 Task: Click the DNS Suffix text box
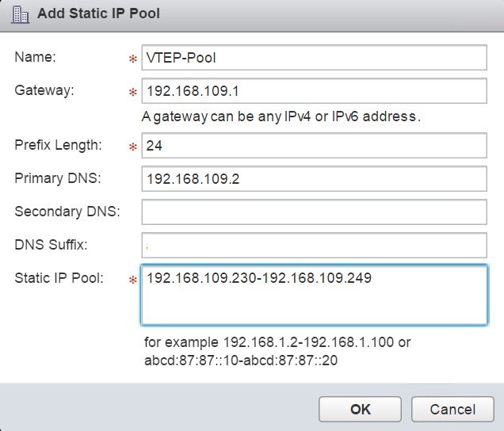[x=313, y=246]
